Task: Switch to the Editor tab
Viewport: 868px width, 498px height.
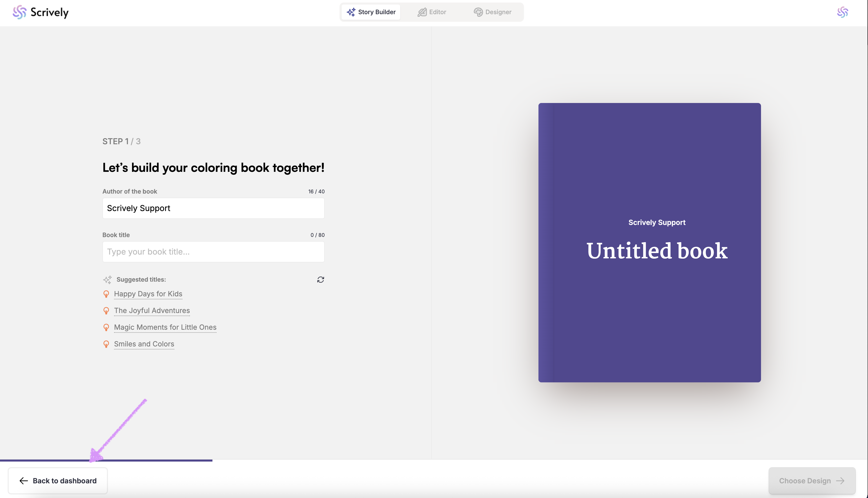Action: coord(432,12)
